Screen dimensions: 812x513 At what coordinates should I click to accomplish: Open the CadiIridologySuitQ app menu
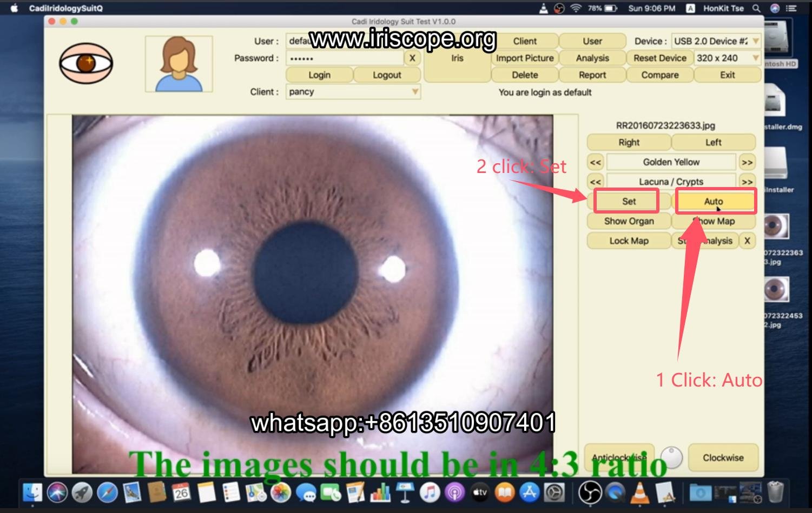[x=65, y=8]
